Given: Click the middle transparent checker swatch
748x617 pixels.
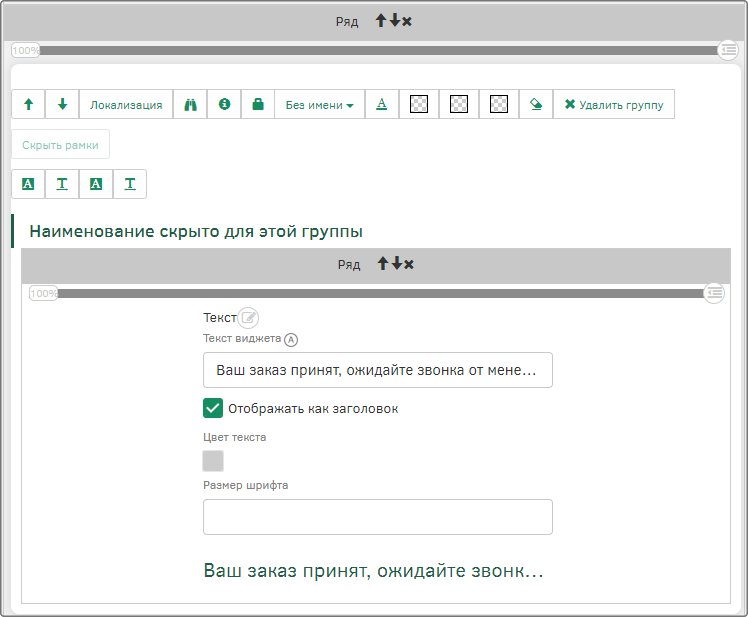Looking at the screenshot, I should 459,104.
